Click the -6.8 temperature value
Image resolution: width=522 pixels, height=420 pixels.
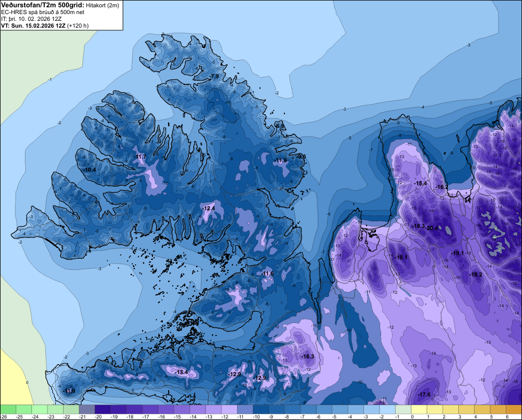coord(280,126)
